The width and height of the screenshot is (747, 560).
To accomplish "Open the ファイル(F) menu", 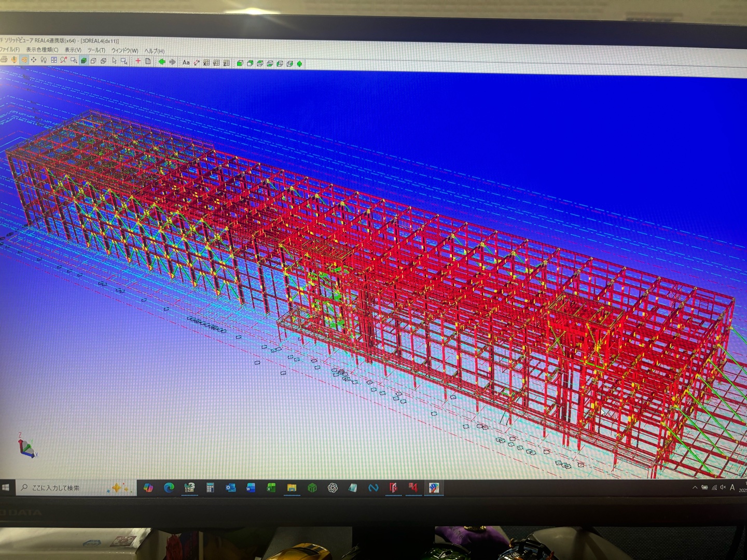I will [x=9, y=49].
